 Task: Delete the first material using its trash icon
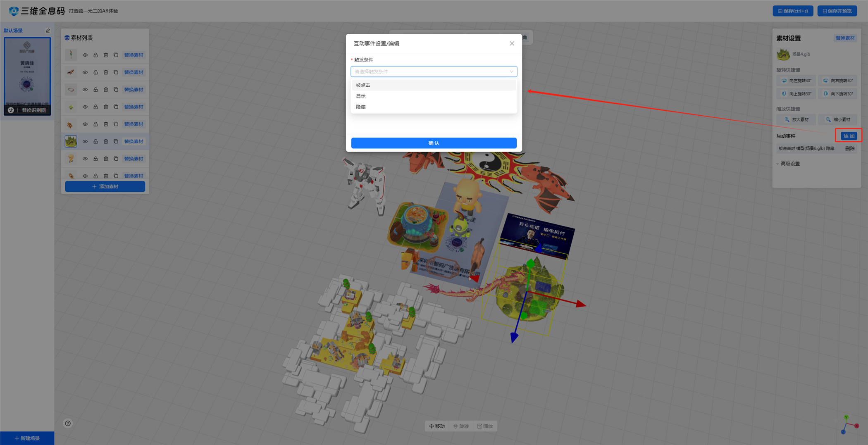[106, 55]
